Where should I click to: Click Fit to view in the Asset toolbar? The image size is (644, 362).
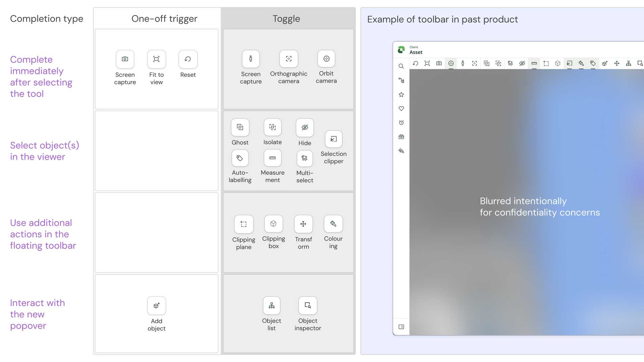click(427, 63)
